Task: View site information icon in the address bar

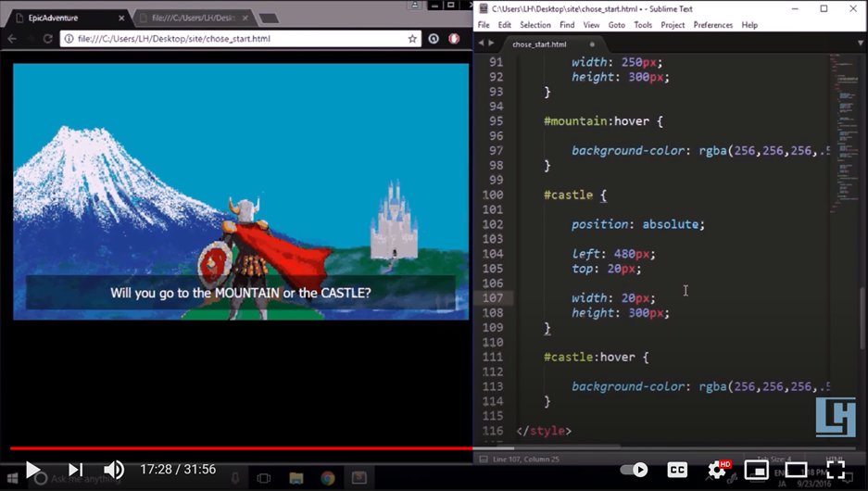Action: (69, 39)
